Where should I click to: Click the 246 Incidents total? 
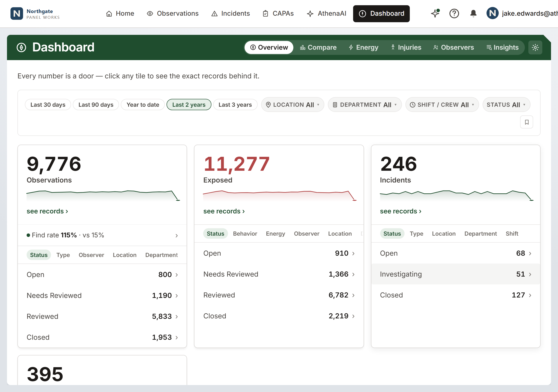pos(399,164)
